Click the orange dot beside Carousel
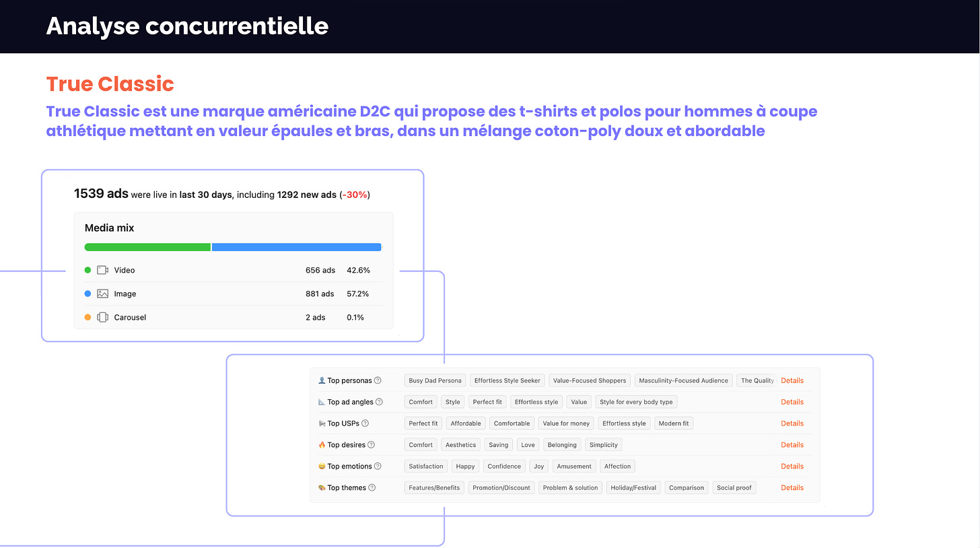This screenshot has height=548, width=980. (87, 317)
